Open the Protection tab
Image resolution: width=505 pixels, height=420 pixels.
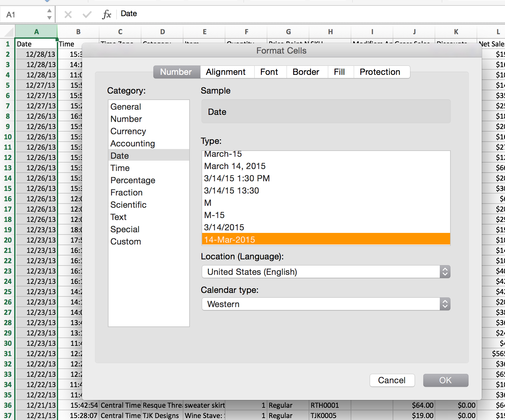(x=380, y=72)
